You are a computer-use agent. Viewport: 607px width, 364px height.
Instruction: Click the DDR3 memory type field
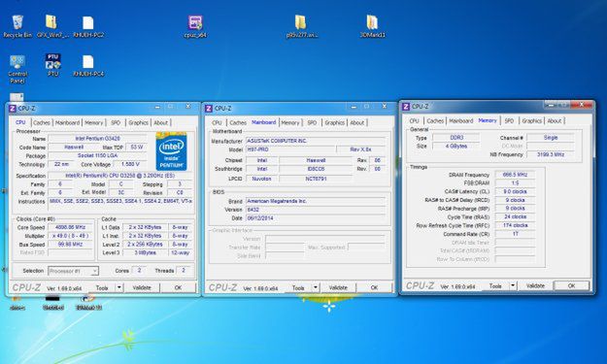(x=456, y=137)
